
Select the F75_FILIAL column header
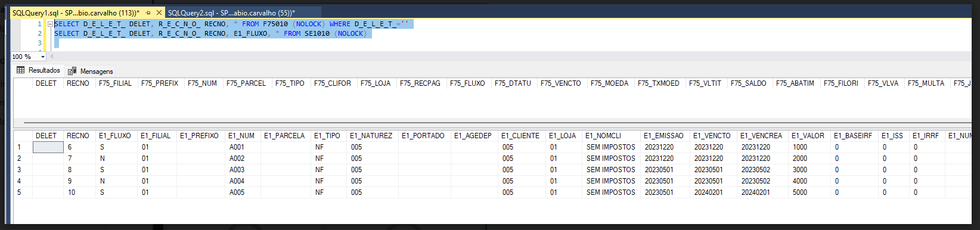click(x=115, y=83)
